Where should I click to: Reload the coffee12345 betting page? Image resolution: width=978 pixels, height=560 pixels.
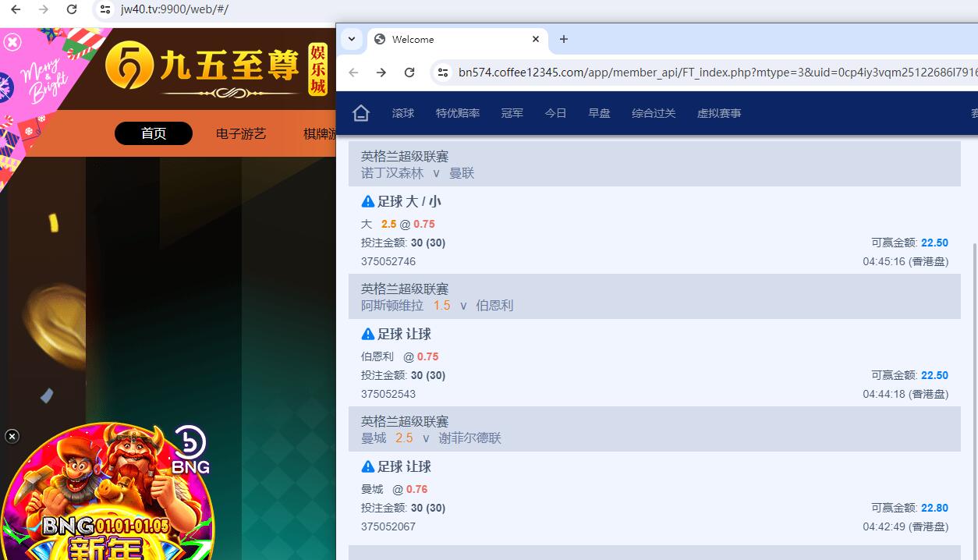(409, 73)
